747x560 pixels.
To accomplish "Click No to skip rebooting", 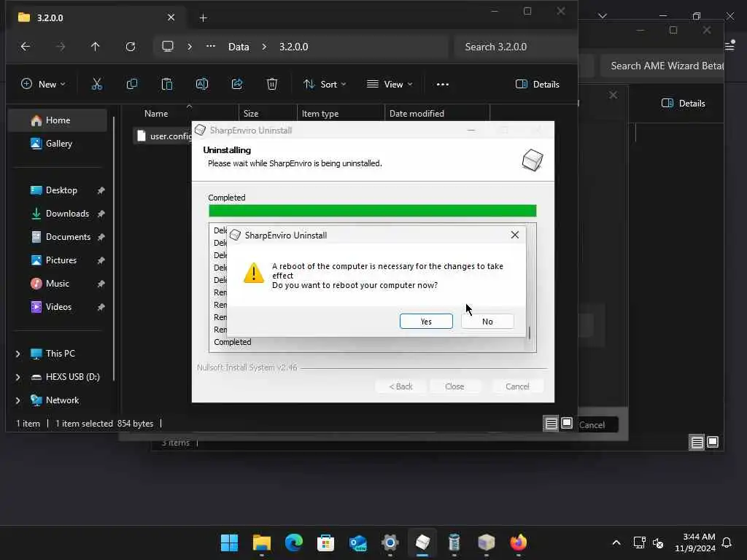I will [487, 322].
